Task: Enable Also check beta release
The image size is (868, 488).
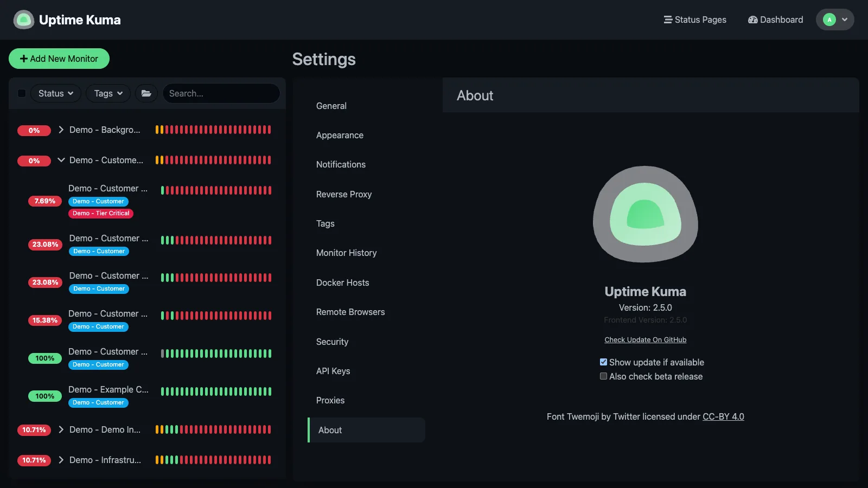Action: [603, 376]
